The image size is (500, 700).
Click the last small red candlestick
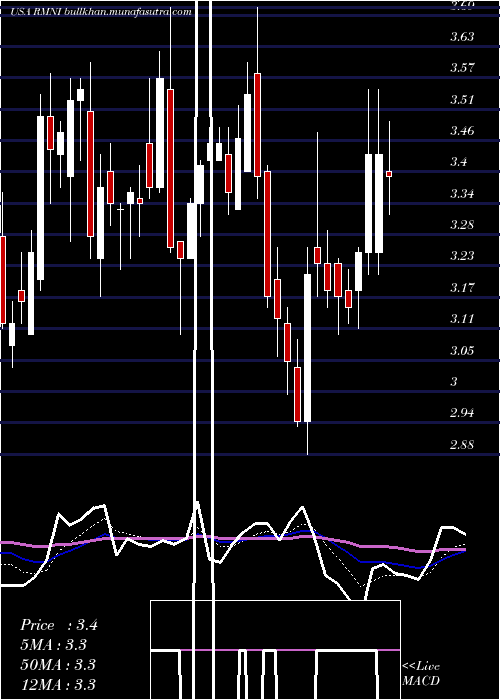tap(389, 174)
